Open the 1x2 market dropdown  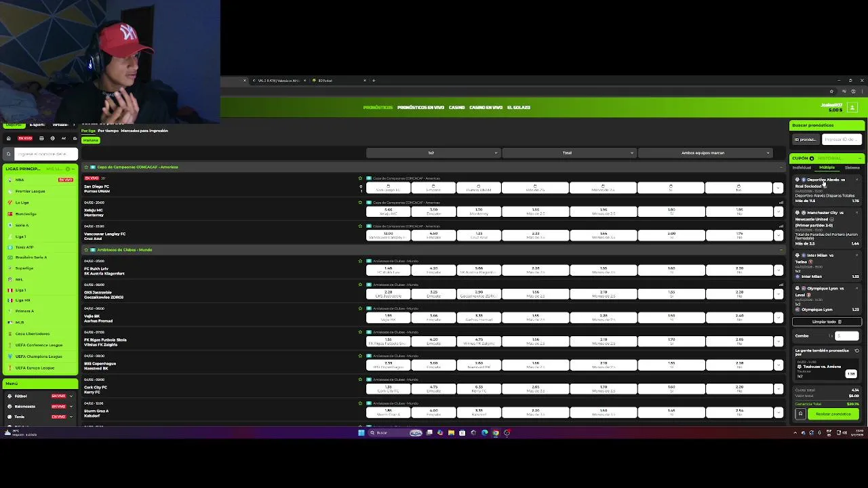433,152
